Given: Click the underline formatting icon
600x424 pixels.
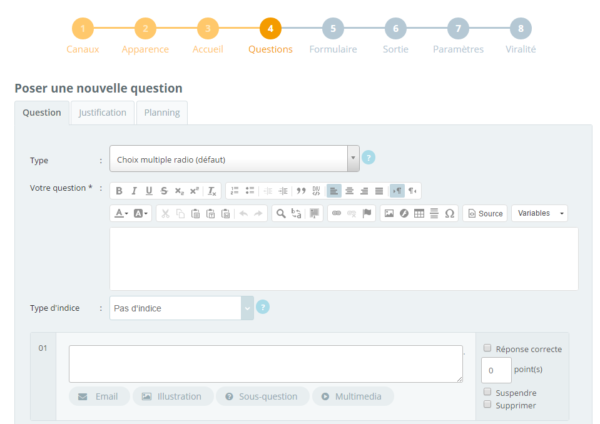Looking at the screenshot, I should pyautogui.click(x=149, y=190).
